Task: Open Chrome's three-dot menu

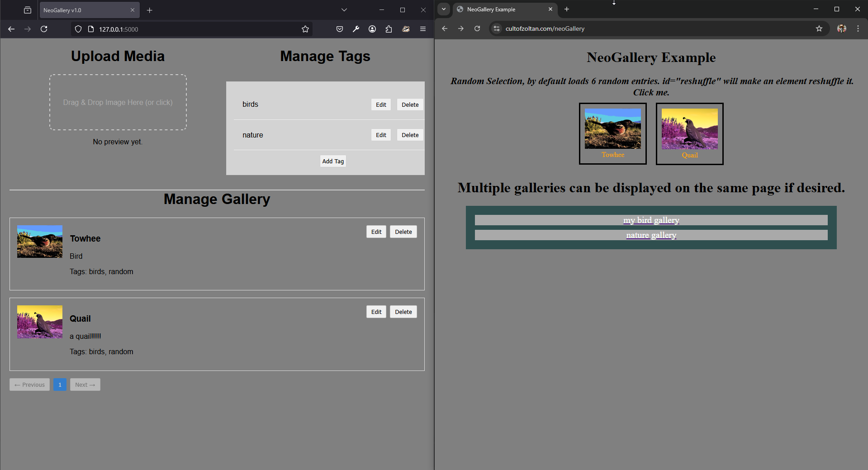Action: pos(858,28)
